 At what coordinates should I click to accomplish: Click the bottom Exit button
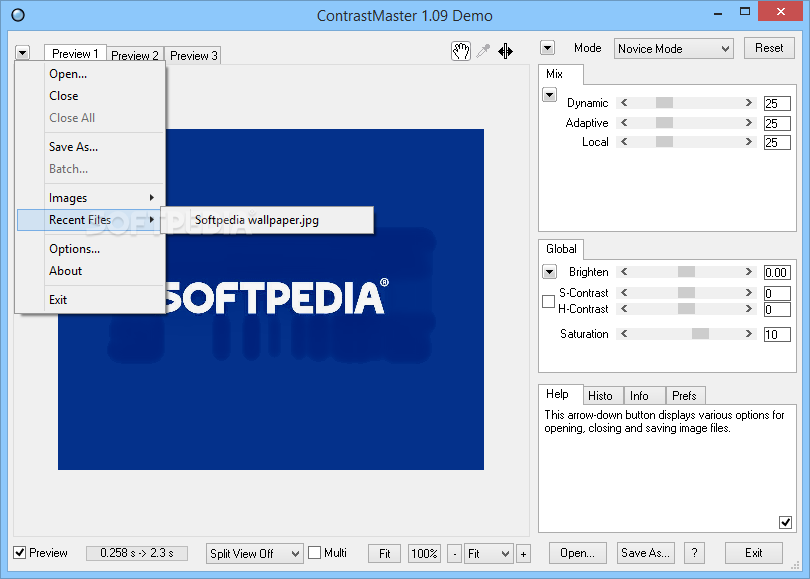click(754, 553)
